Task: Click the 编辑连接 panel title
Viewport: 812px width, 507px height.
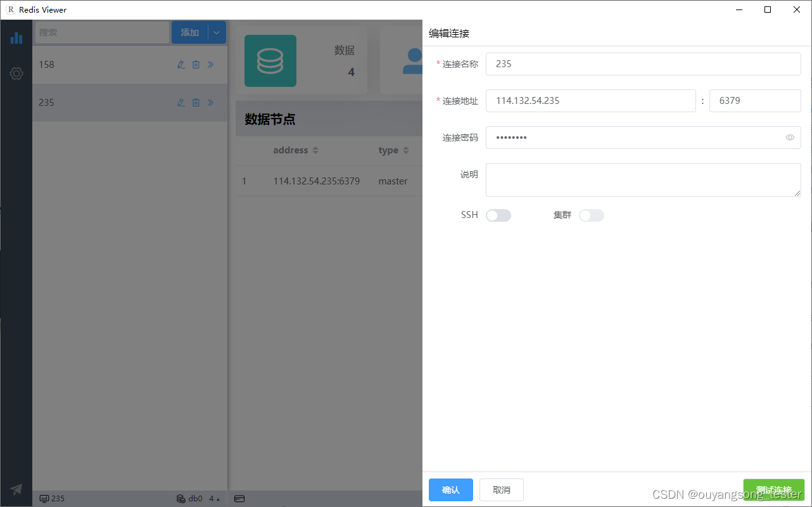Action: click(449, 33)
